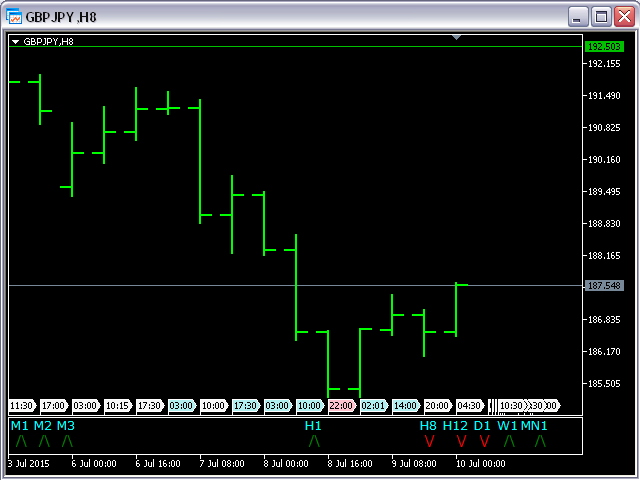The width and height of the screenshot is (640, 480).
Task: Click the 190.825 price scale value
Action: (x=604, y=128)
